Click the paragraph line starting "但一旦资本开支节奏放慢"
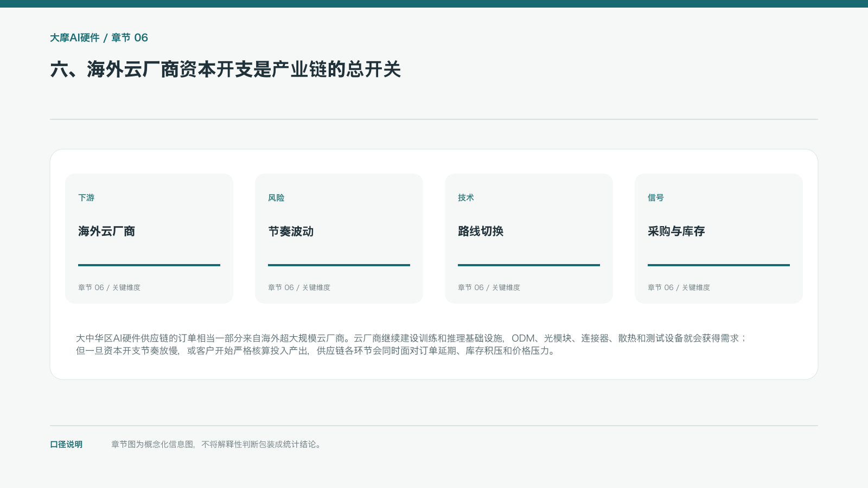This screenshot has width=868, height=488. [x=316, y=351]
